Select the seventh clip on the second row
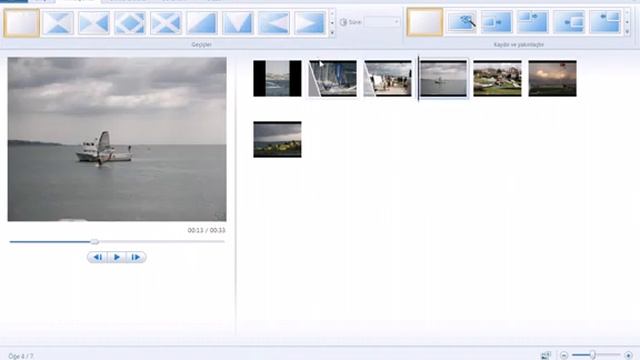The image size is (640, 360). click(x=278, y=139)
